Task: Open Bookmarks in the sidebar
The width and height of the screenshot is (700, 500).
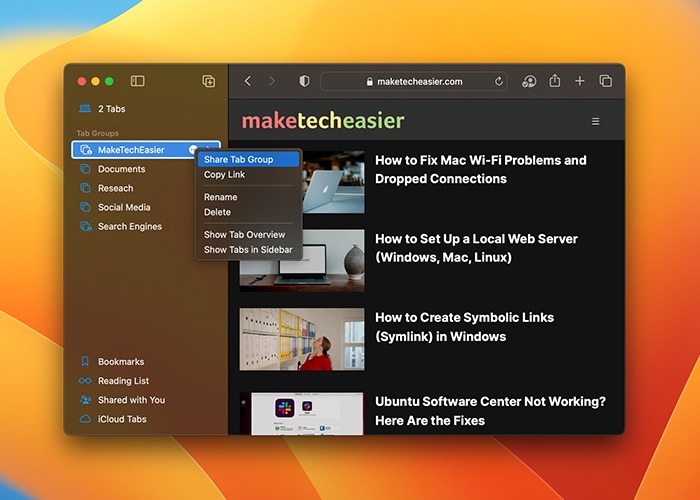Action: [146, 362]
